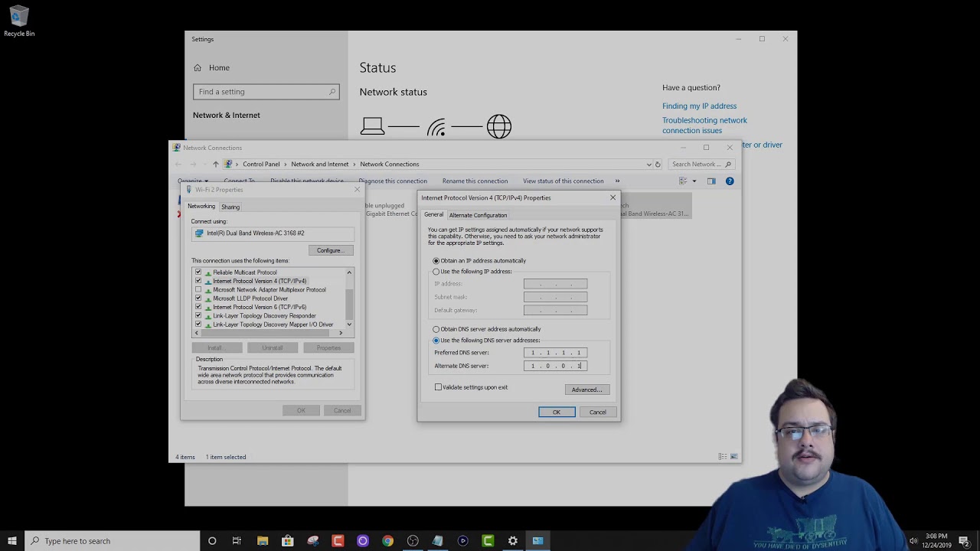
Task: Click Rename this connection toolbar command
Action: [475, 181]
